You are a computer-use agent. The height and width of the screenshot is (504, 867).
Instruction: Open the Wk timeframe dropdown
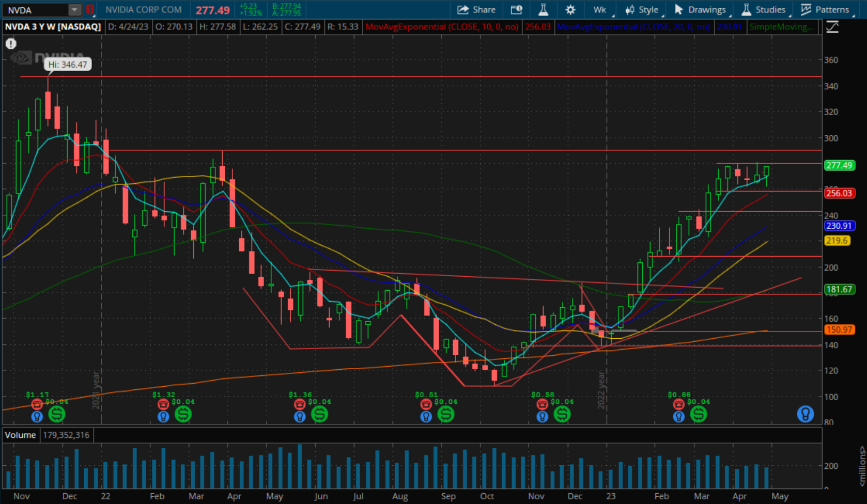[600, 10]
